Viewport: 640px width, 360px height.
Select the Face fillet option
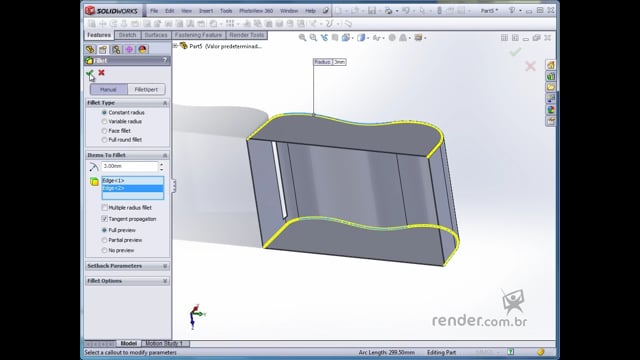tap(104, 131)
